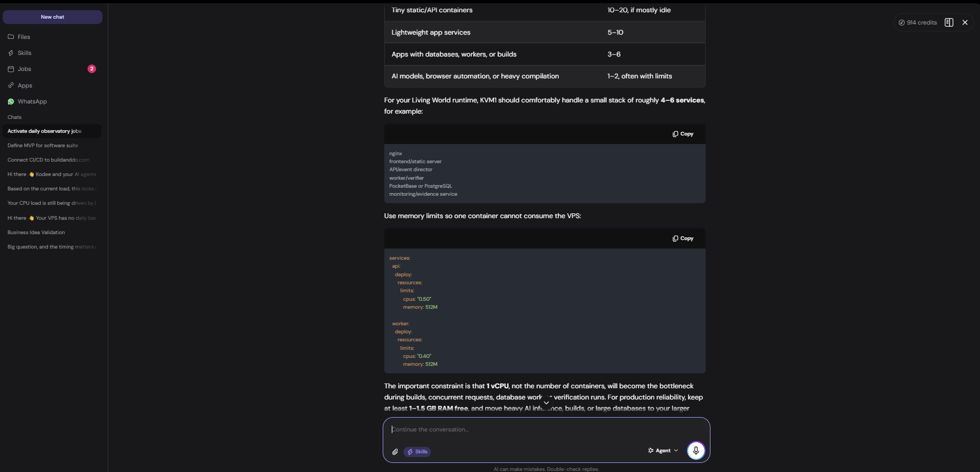The height and width of the screenshot is (472, 980).
Task: Click the WhatsApp logo icon
Action: (11, 101)
